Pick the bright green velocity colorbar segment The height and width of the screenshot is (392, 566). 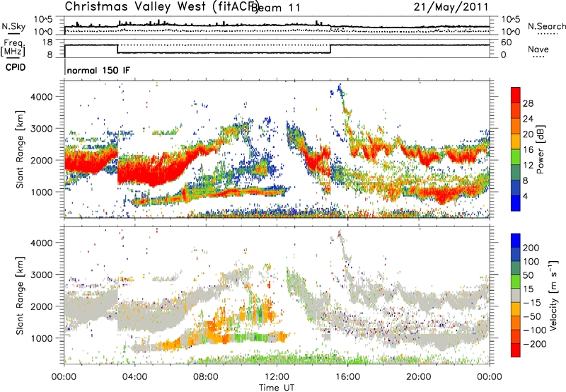[516, 282]
